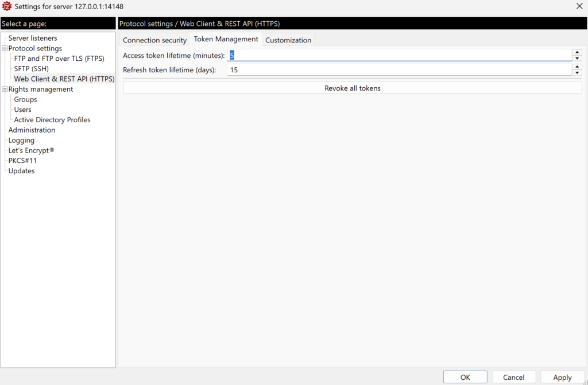Select the Token Management tab

(226, 39)
